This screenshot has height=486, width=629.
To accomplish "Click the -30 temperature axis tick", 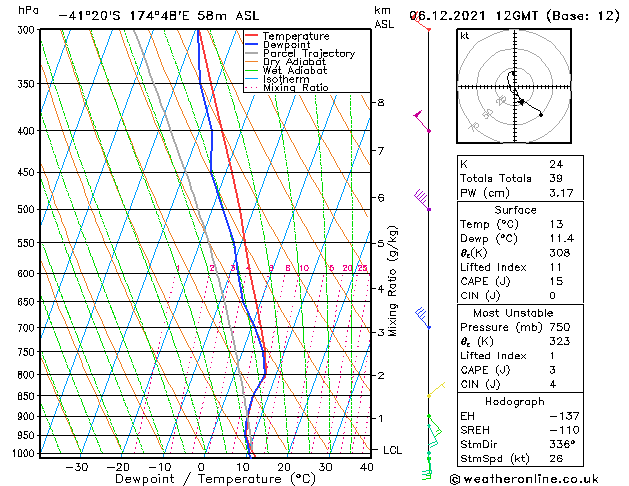I will click(x=77, y=467).
